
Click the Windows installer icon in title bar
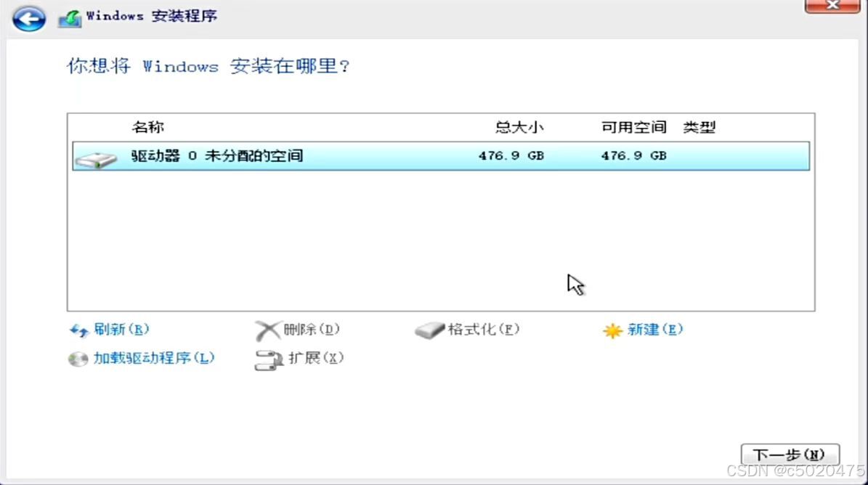(x=71, y=15)
